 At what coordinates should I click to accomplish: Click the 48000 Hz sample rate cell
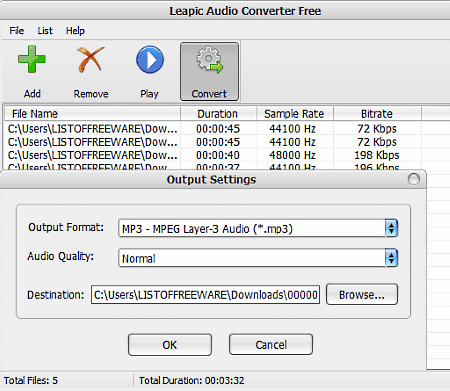(x=292, y=155)
